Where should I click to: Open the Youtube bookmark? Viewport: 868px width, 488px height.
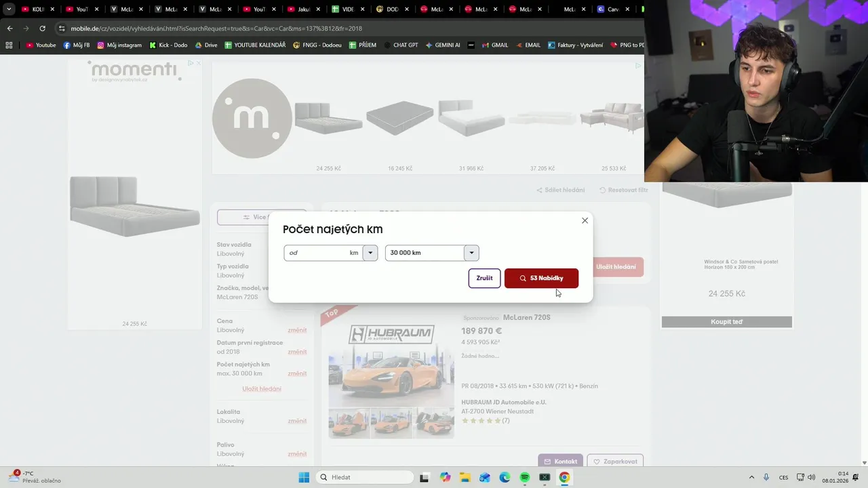(41, 45)
